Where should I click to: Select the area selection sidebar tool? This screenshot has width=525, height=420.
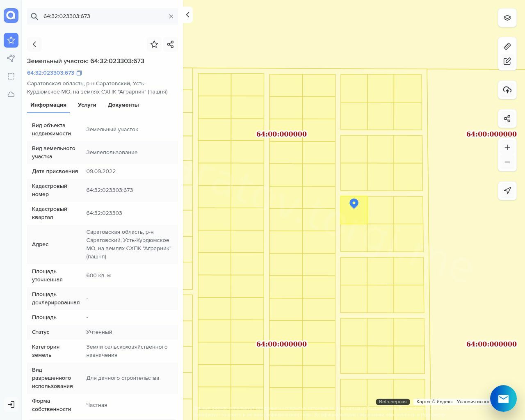(11, 76)
